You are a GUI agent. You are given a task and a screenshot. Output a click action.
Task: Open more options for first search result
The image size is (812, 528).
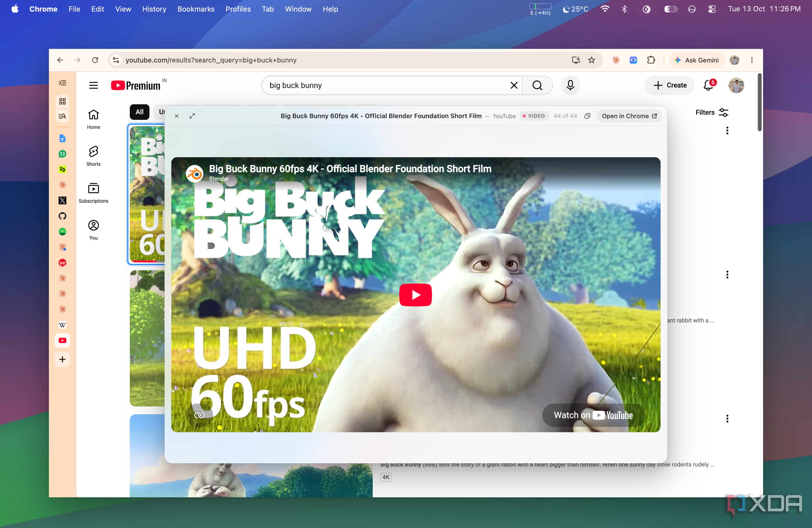pyautogui.click(x=727, y=131)
